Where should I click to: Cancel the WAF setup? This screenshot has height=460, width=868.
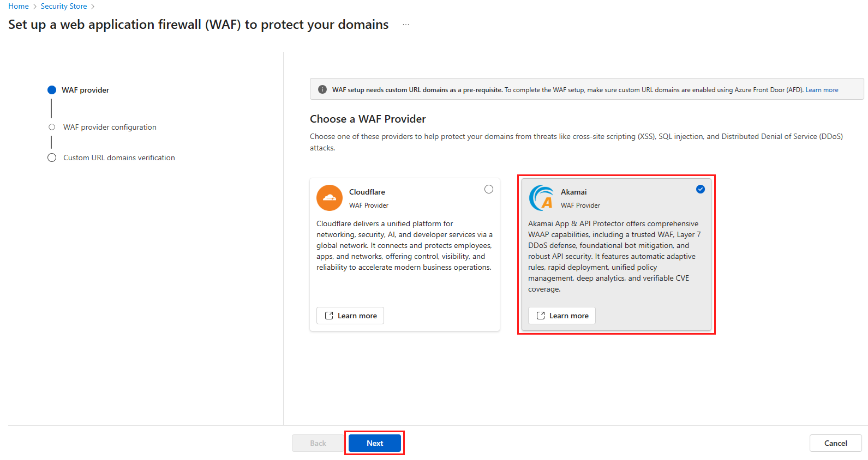click(x=836, y=443)
